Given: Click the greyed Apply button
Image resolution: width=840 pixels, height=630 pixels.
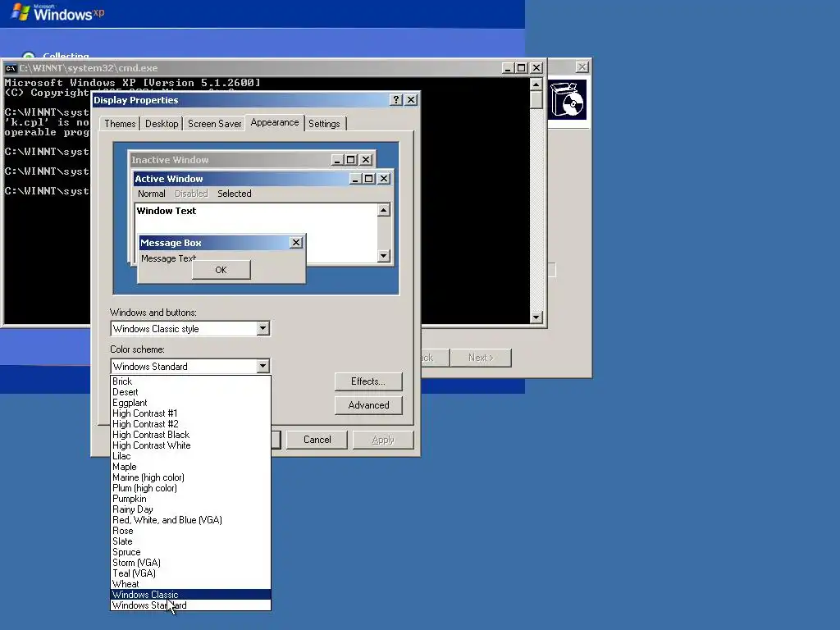Looking at the screenshot, I should click(383, 440).
